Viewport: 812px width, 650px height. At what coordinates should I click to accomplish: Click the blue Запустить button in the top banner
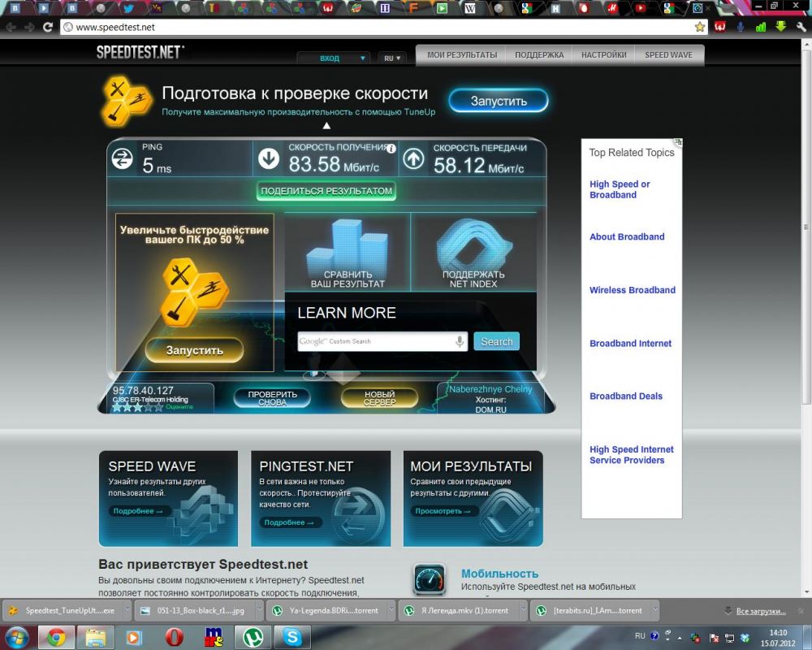point(499,101)
